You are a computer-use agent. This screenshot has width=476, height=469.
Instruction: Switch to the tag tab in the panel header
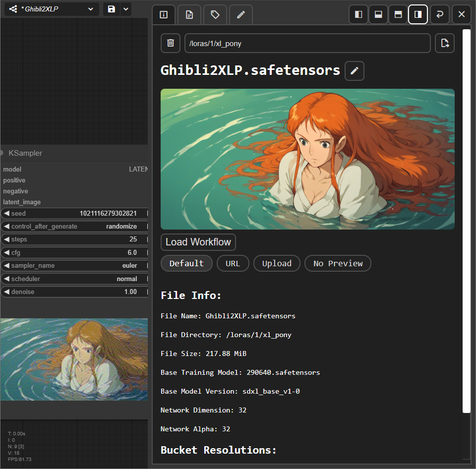pos(215,14)
